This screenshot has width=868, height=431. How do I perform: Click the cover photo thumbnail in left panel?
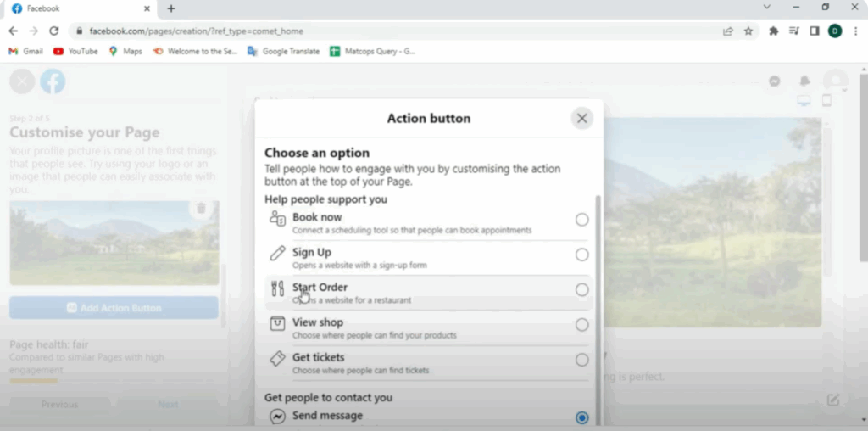pos(114,243)
